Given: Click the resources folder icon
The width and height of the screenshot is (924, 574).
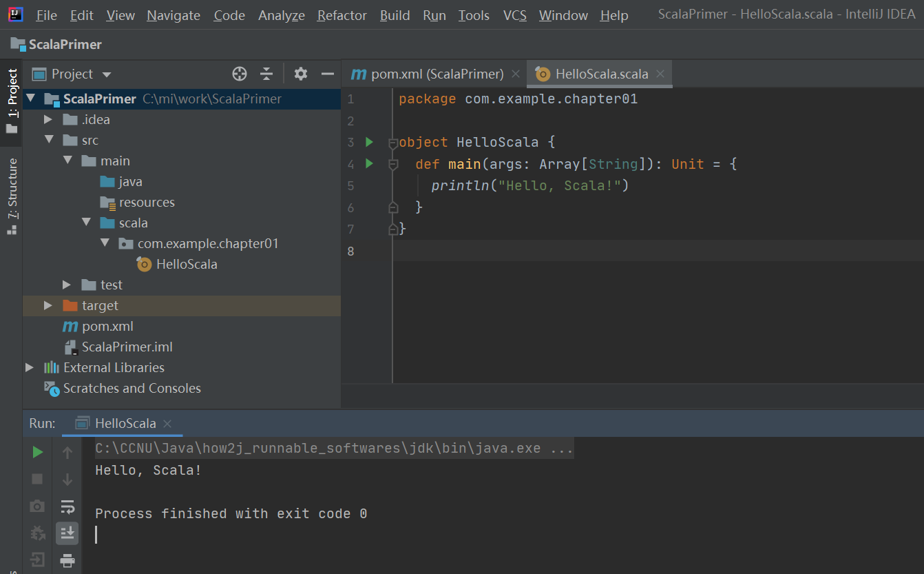Looking at the screenshot, I should click(x=107, y=202).
